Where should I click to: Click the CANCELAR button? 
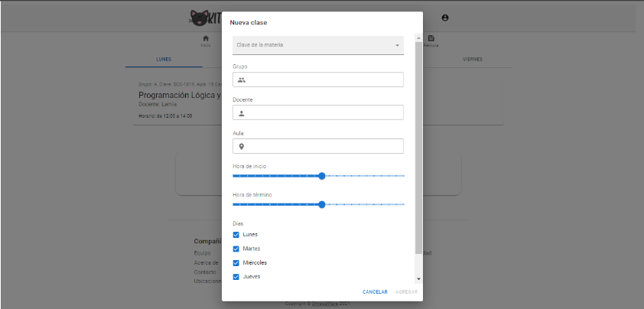tap(375, 291)
